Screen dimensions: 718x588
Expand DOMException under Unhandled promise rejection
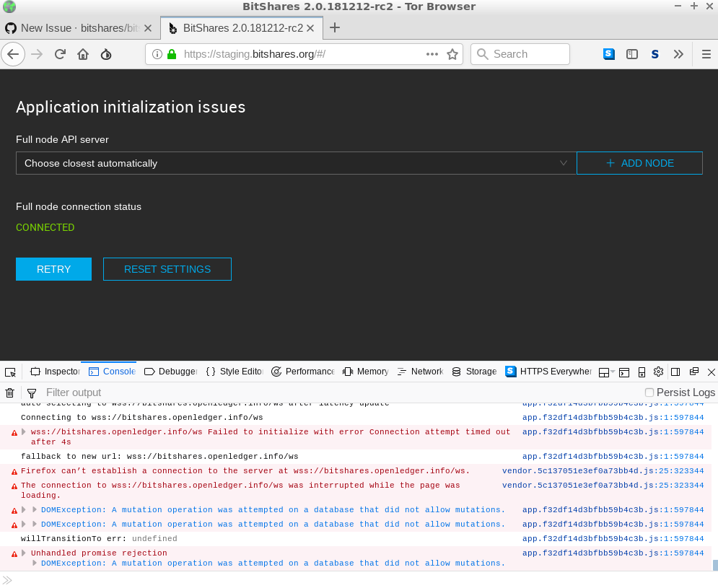coord(35,563)
